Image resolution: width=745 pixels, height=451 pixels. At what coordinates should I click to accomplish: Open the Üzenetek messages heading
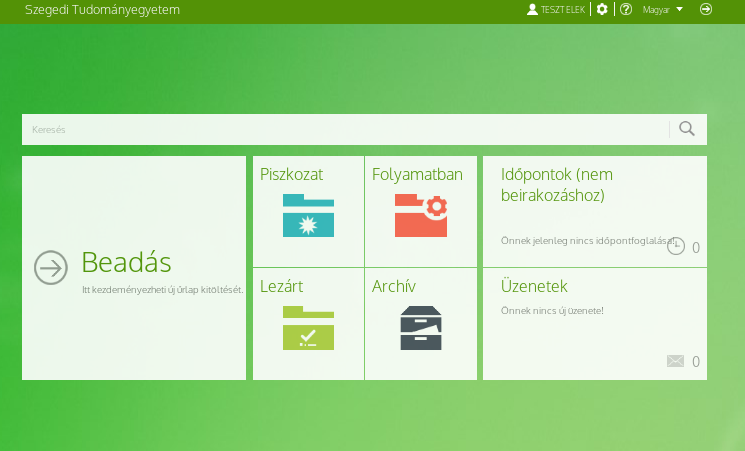point(534,286)
